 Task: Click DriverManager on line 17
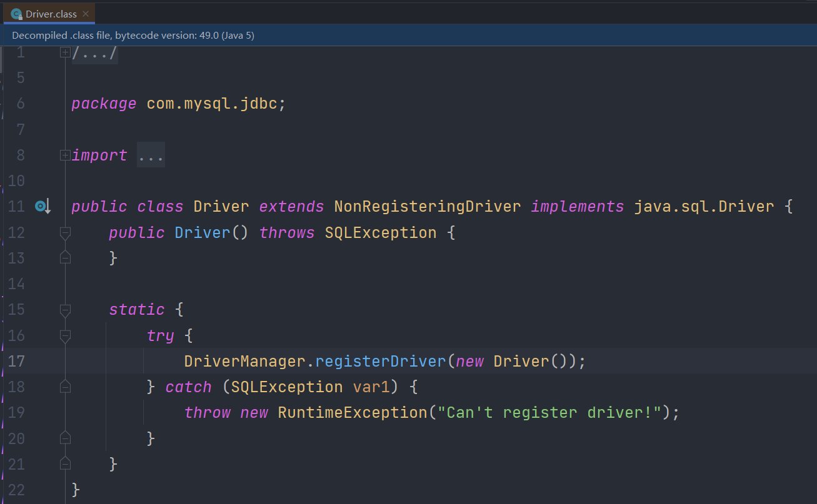[245, 362]
